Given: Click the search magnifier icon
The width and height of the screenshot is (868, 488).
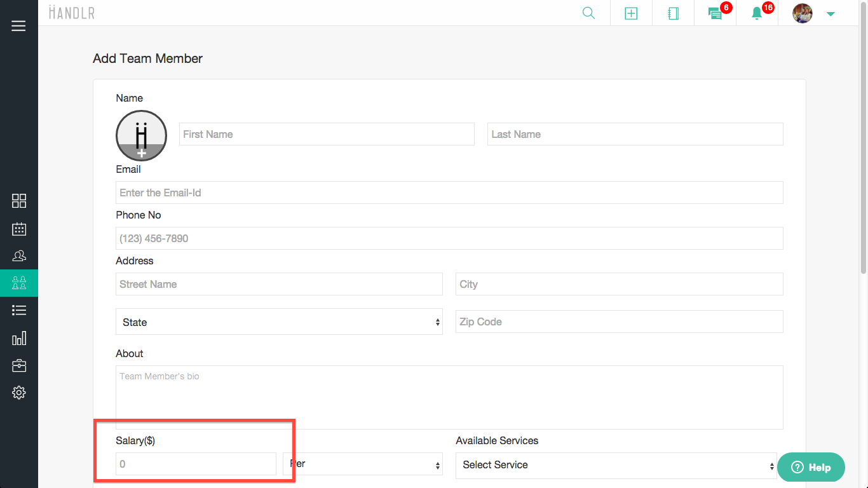Looking at the screenshot, I should pyautogui.click(x=588, y=13).
